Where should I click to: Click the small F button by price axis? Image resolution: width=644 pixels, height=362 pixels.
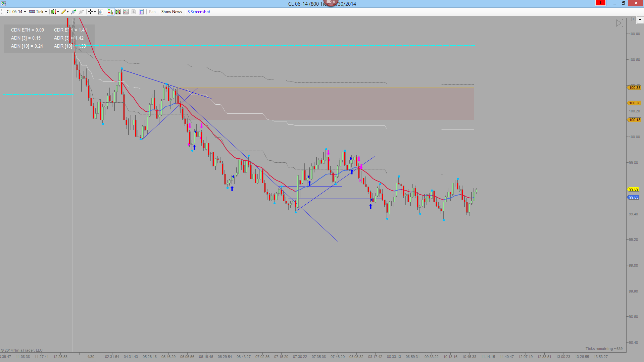point(634,19)
